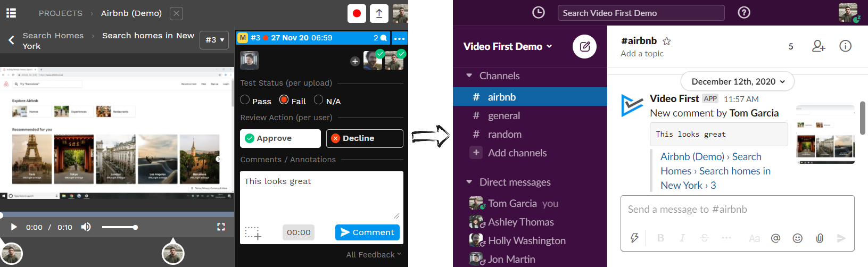Compose a new Slack message
Viewport: 868px width, 267px height.
[584, 47]
